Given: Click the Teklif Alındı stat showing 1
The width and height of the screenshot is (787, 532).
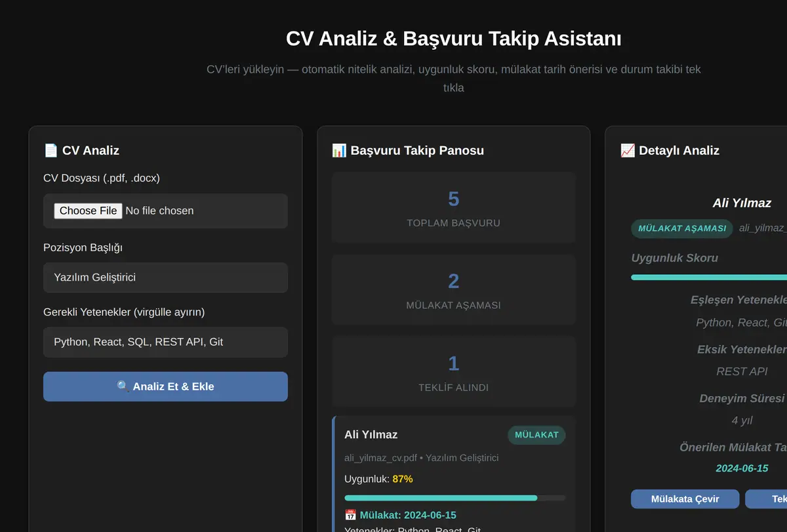Looking at the screenshot, I should 454,372.
